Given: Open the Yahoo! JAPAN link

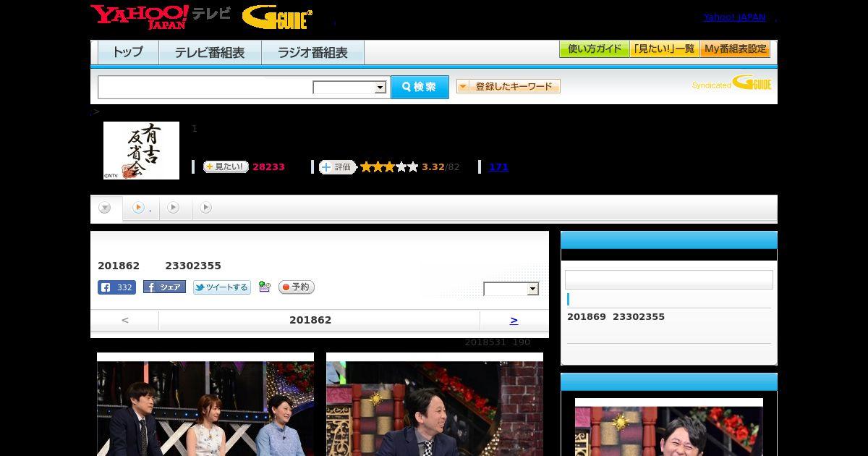Looking at the screenshot, I should [x=734, y=17].
